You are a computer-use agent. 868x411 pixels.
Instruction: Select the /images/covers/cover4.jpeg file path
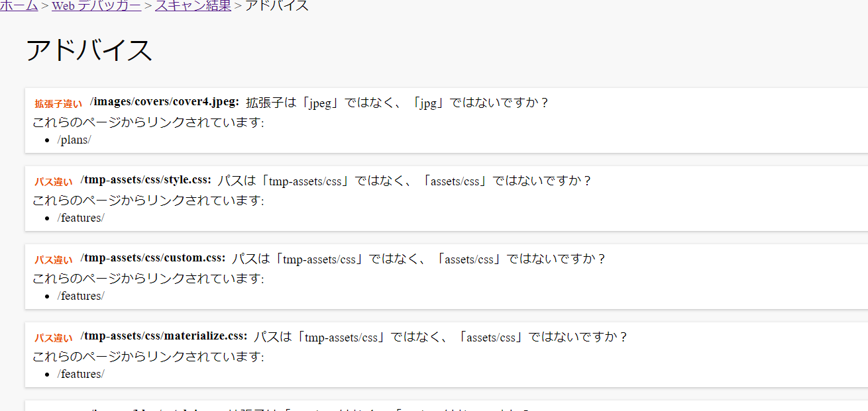(x=164, y=102)
